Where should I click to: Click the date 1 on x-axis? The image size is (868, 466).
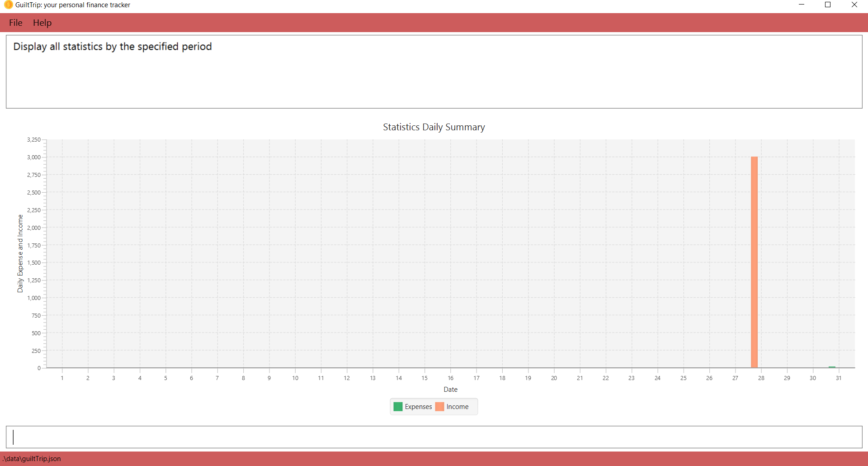pos(62,378)
